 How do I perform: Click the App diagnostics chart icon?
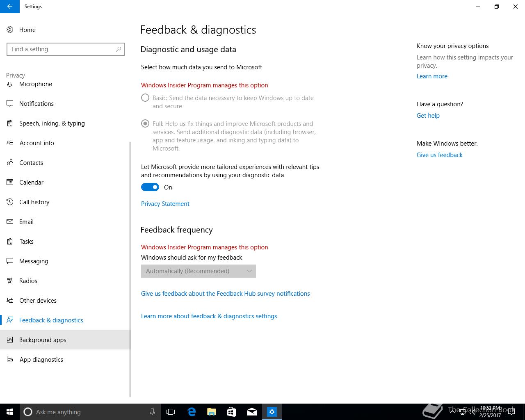[x=10, y=359]
